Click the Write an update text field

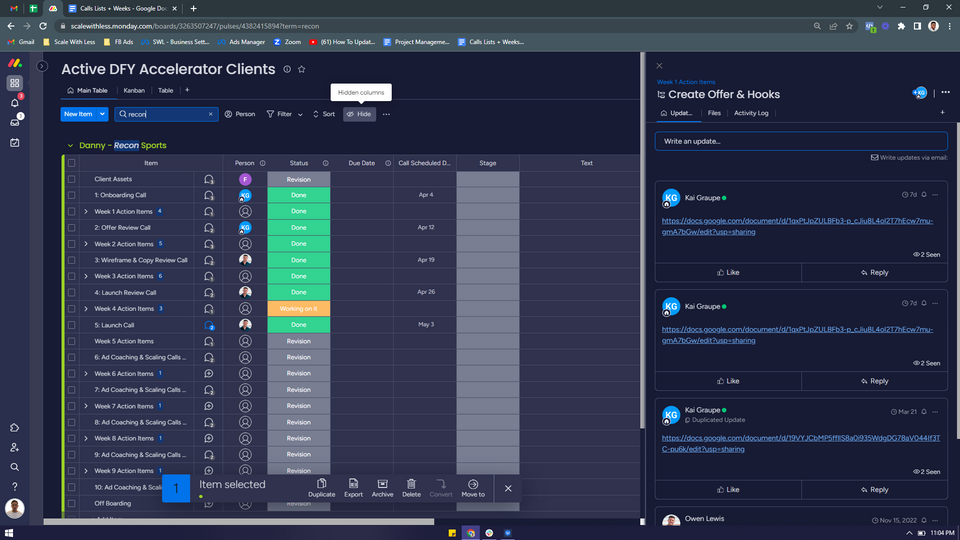[x=800, y=141]
